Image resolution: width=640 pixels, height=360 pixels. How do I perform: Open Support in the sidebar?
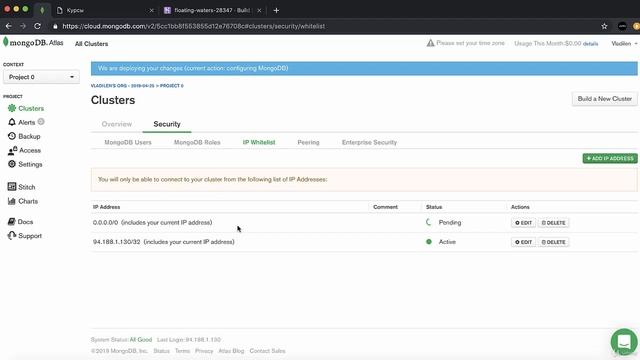pyautogui.click(x=25, y=236)
